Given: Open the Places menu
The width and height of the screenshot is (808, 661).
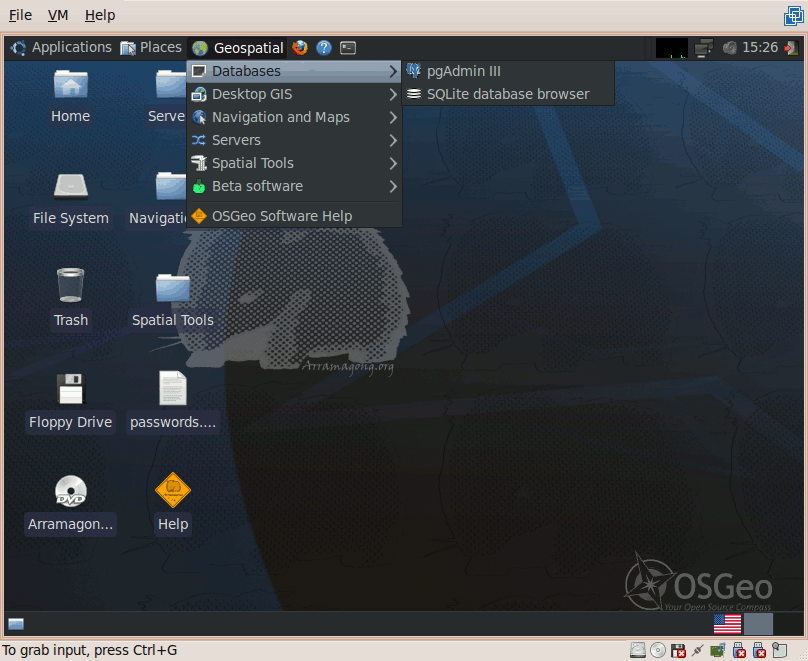Looking at the screenshot, I should click(x=151, y=47).
